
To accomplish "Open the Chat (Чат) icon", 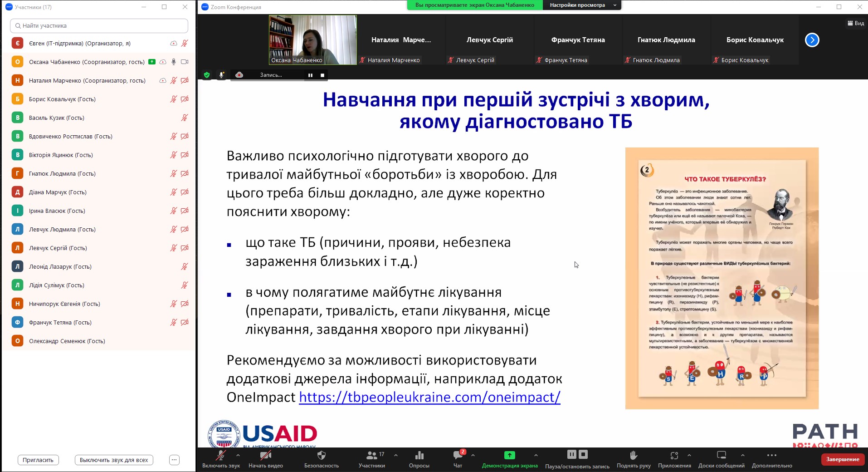I will coord(458,456).
